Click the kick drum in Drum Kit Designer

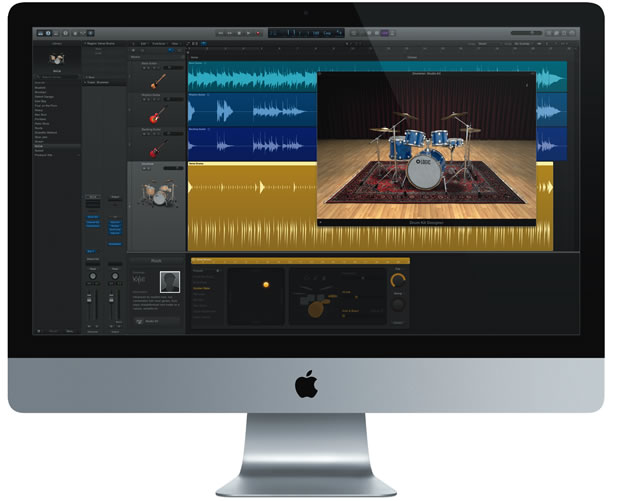click(x=424, y=172)
